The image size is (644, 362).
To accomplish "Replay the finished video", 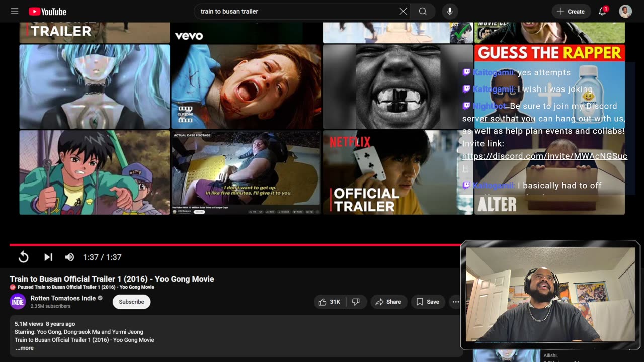I will click(23, 257).
